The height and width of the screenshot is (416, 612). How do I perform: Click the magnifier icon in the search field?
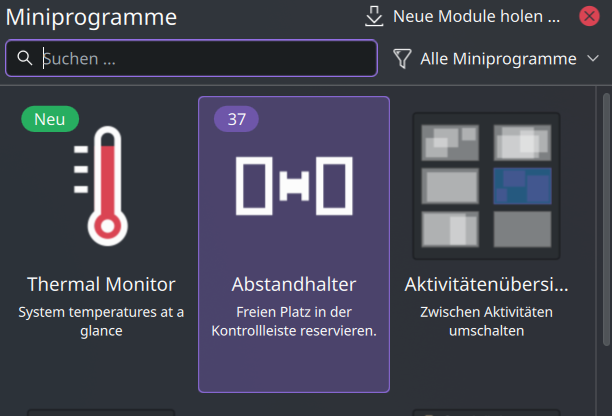[25, 58]
